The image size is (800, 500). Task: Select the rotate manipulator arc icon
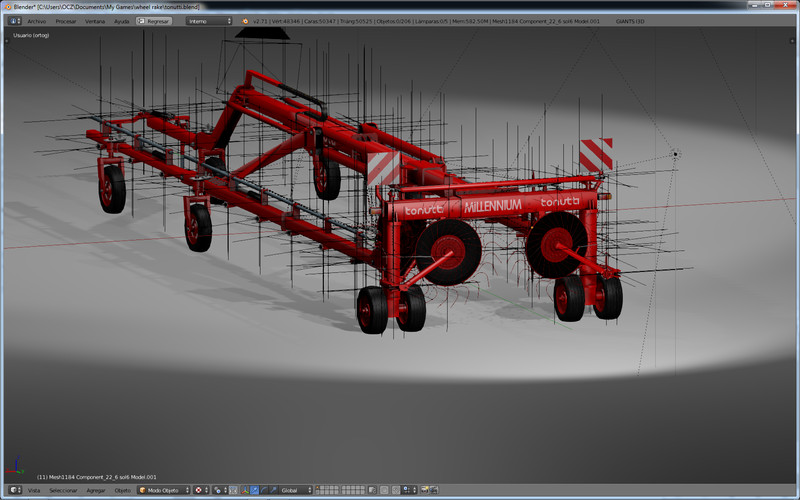[263, 490]
